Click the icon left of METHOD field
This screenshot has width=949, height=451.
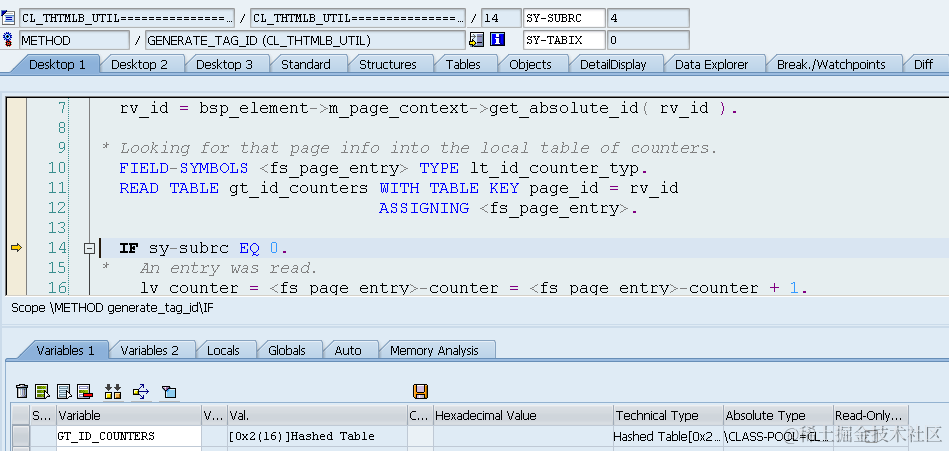tap(8, 40)
